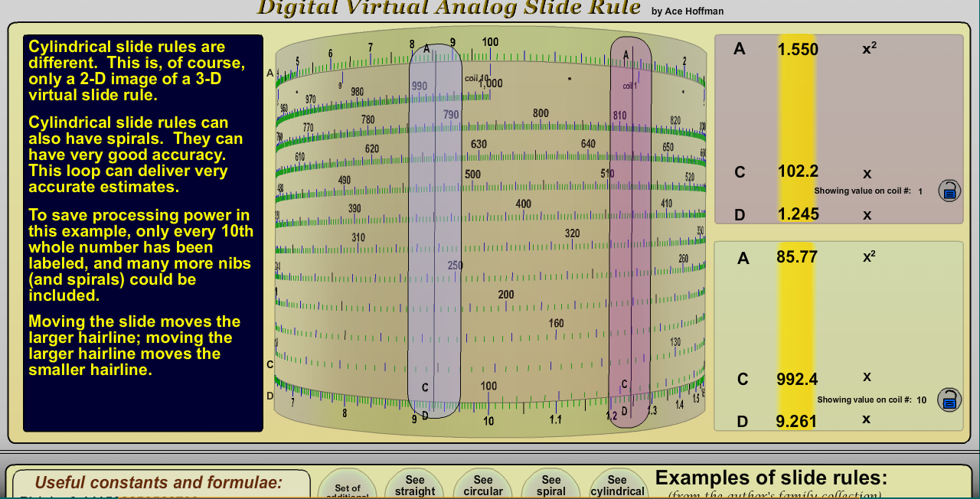Open the See circular slide rule button

pos(483,485)
